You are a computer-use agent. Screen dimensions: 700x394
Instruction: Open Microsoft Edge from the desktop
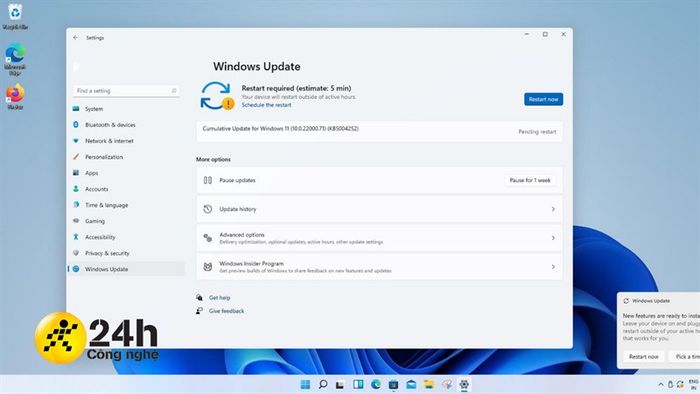pyautogui.click(x=15, y=59)
